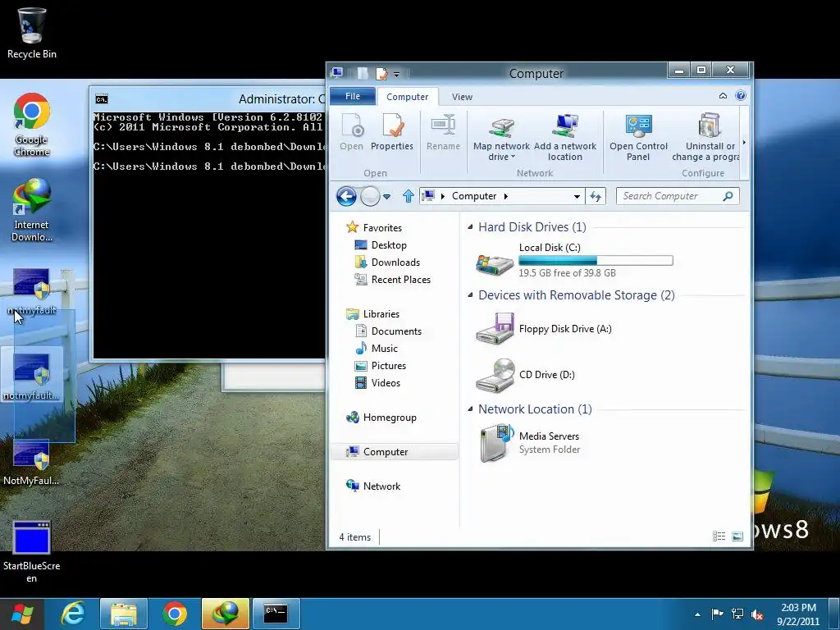This screenshot has height=630, width=840.
Task: Expand more ribbon commands arrow
Action: (744, 143)
